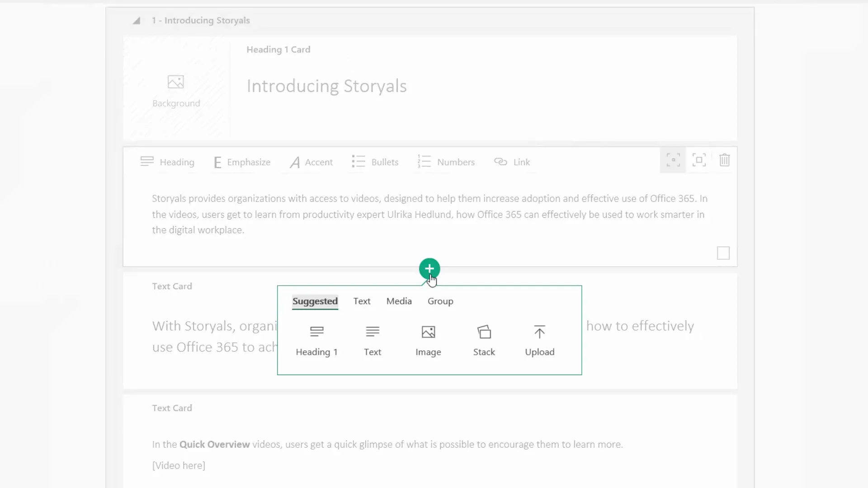Apply Emphasize formatting to text
Viewport: 868px width, 488px height.
242,162
